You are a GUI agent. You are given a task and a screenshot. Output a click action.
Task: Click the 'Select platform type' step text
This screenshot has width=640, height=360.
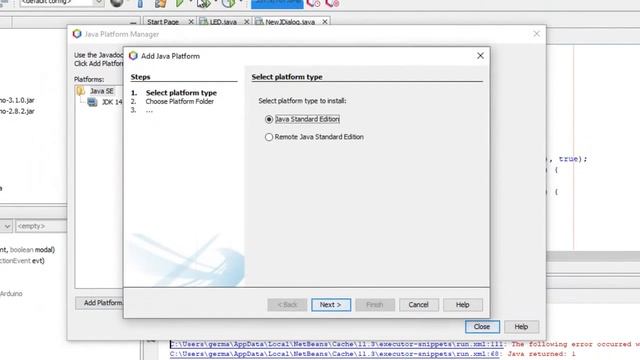pos(181,93)
